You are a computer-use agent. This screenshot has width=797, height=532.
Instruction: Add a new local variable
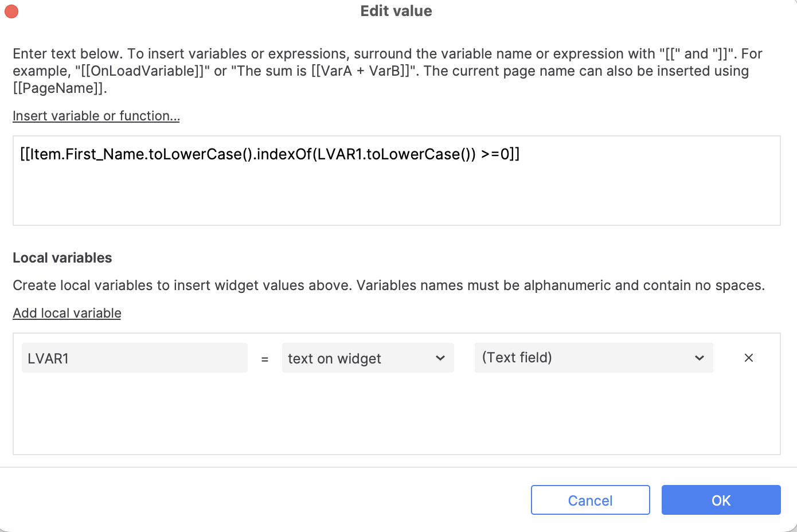67,313
